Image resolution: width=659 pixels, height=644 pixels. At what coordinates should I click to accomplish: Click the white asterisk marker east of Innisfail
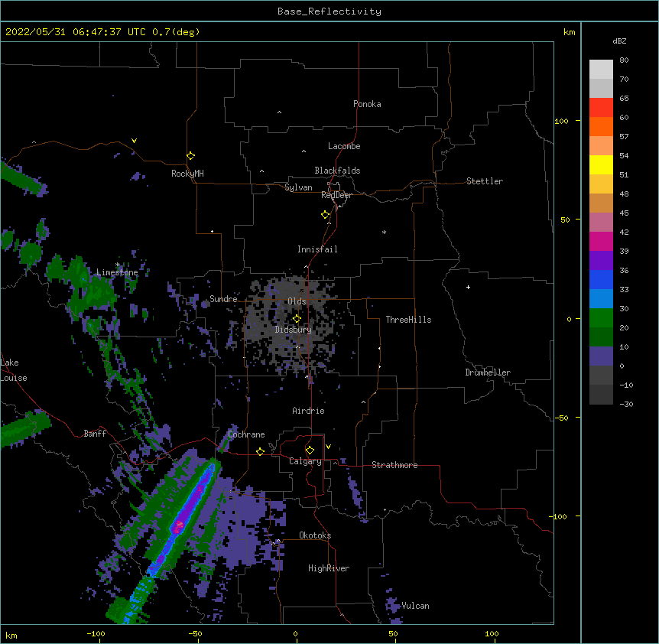(x=384, y=232)
